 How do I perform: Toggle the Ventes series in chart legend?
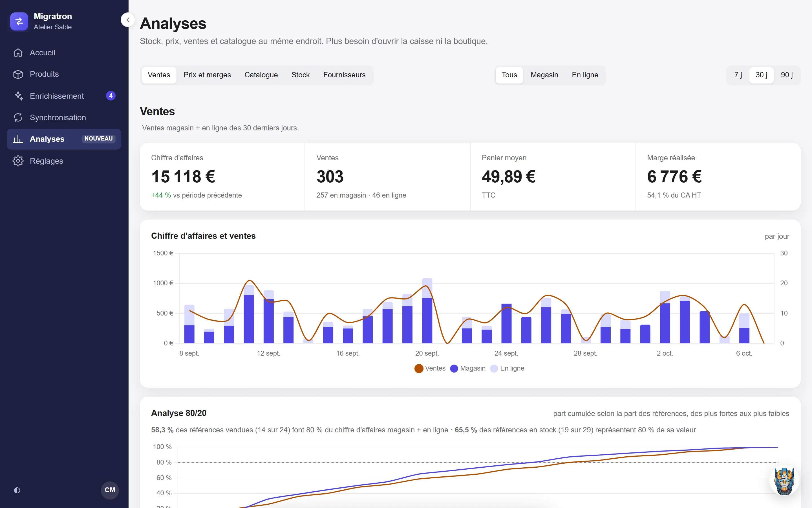coord(430,368)
